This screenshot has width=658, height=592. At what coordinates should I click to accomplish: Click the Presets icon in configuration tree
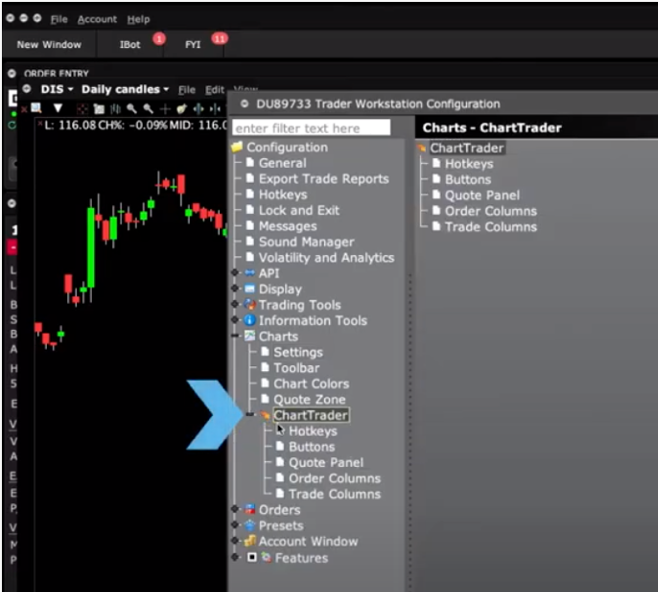250,526
